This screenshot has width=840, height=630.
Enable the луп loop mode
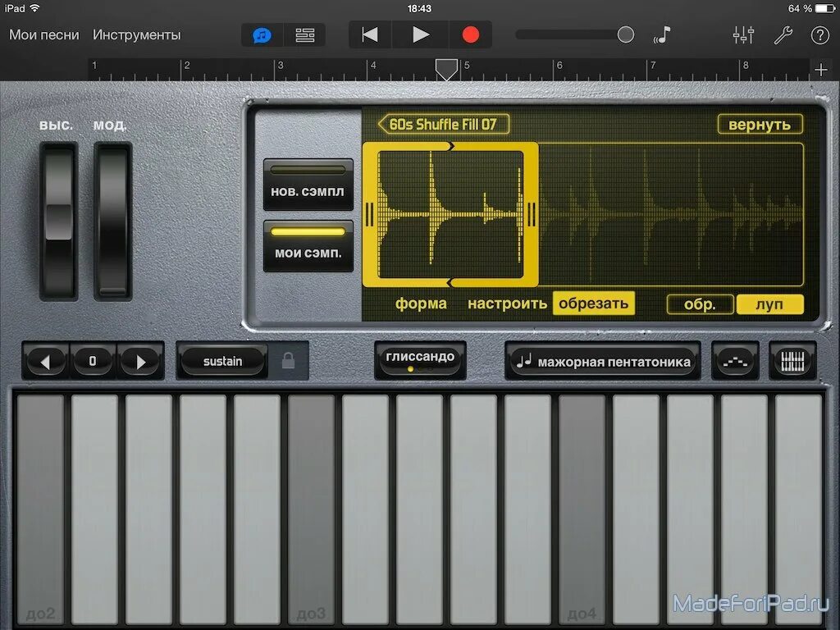click(x=769, y=303)
